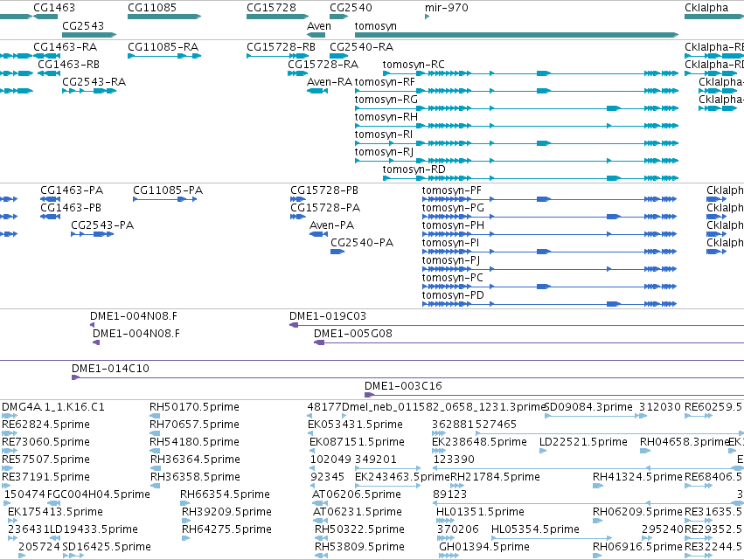Select the Aven-PA CDS label
Image resolution: width=744 pixels, height=560 pixels.
pos(331,225)
